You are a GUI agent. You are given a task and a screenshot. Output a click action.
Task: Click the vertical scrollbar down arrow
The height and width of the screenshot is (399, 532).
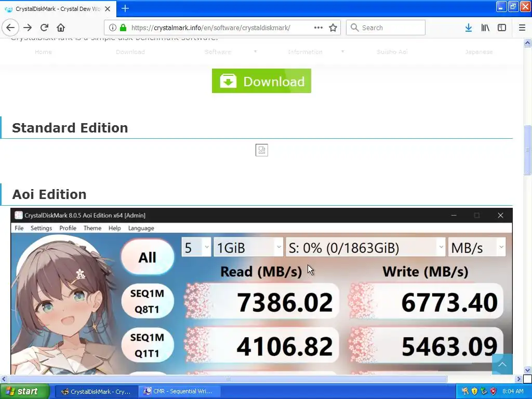click(x=527, y=370)
